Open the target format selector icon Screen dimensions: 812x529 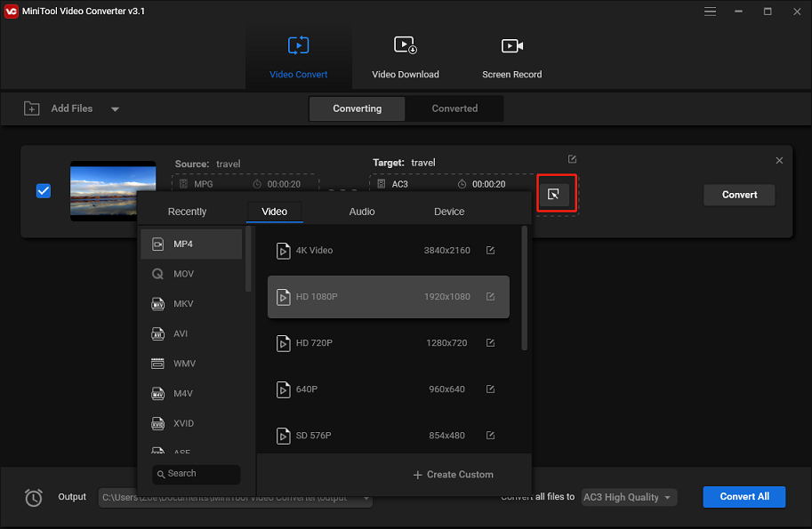click(x=553, y=195)
